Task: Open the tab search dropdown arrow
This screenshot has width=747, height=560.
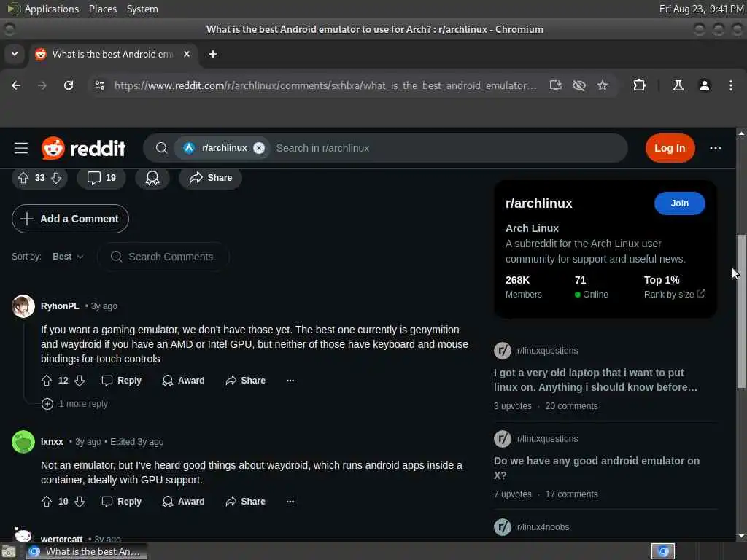Action: coord(15,54)
